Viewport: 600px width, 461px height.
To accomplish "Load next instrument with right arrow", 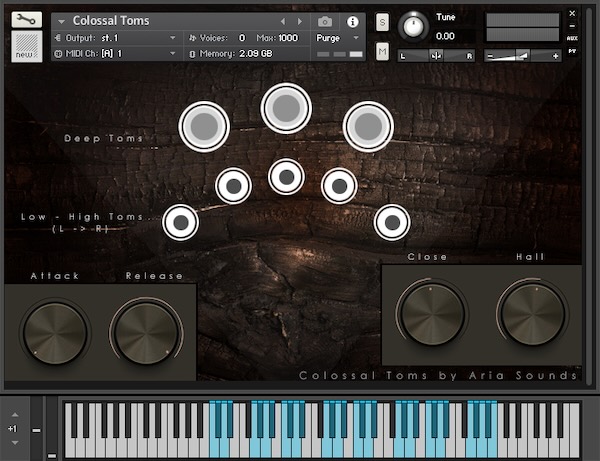I will click(x=300, y=22).
